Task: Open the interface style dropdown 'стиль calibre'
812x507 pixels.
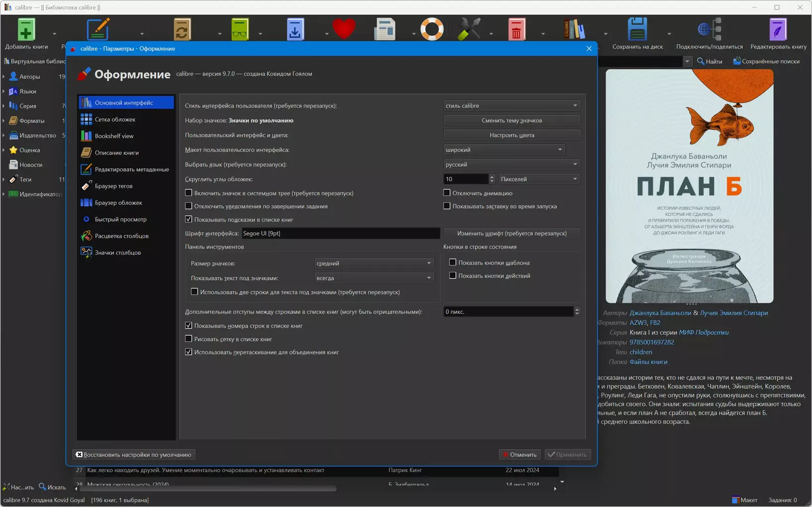Action: coord(512,106)
